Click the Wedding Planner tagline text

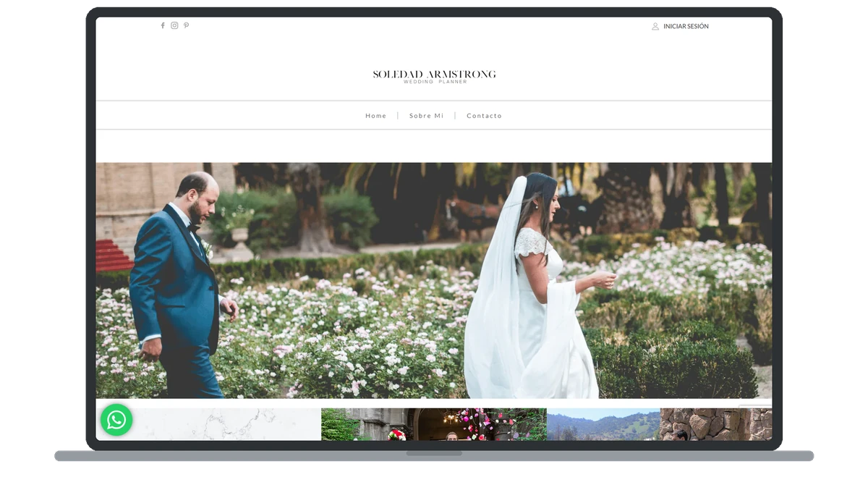(435, 82)
